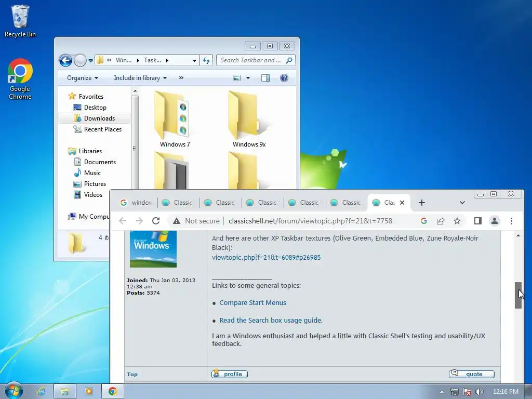The image size is (532, 399).
Task: Open the viewtopic.php?f=21&t=6089 link
Action: point(267,258)
